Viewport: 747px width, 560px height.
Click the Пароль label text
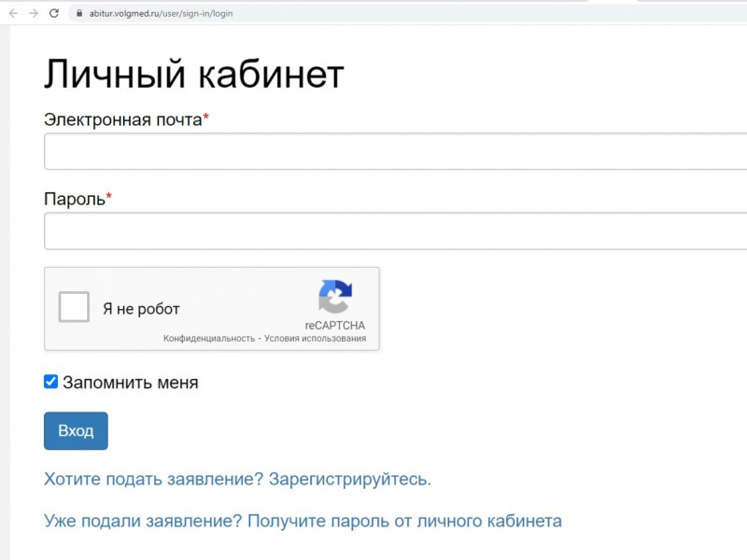coord(75,199)
